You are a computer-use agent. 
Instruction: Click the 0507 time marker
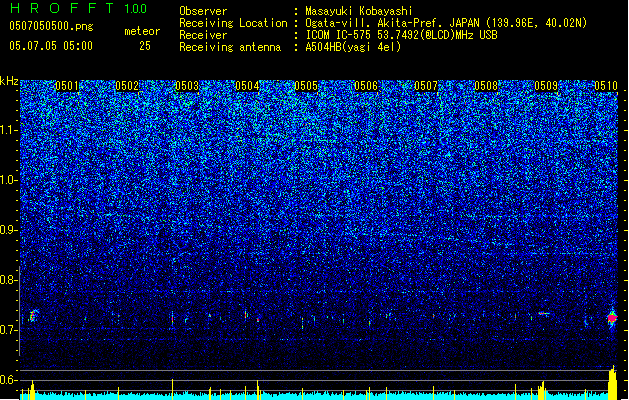pos(426,86)
